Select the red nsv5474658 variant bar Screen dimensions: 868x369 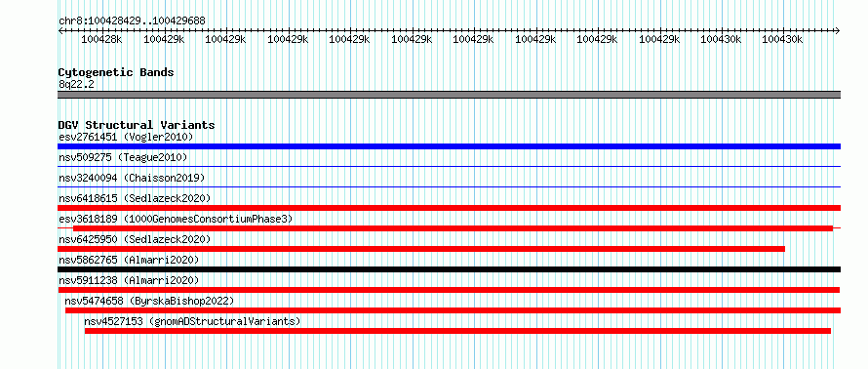click(x=453, y=310)
